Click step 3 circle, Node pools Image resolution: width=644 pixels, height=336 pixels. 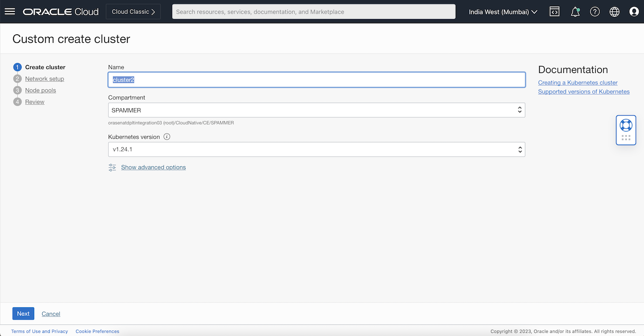pos(18,90)
